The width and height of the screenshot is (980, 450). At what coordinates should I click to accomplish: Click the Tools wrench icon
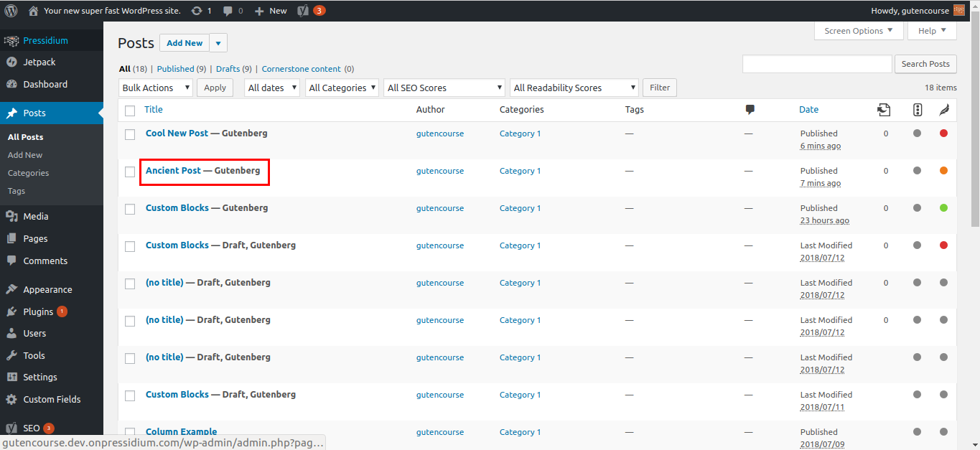coord(11,355)
